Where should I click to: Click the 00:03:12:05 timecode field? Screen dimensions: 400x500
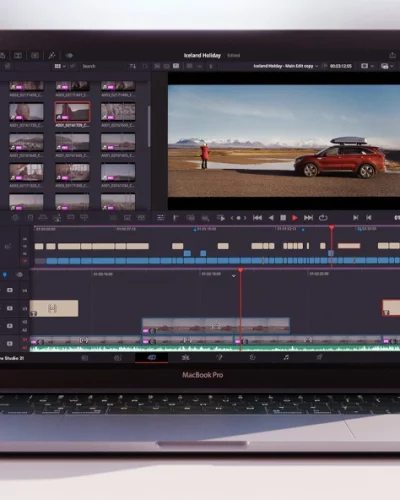(341, 66)
